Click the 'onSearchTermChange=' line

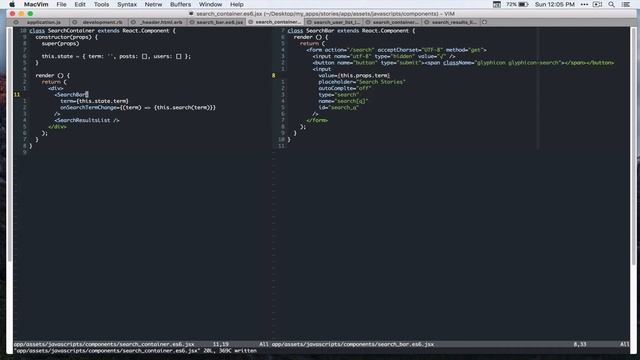click(138, 107)
